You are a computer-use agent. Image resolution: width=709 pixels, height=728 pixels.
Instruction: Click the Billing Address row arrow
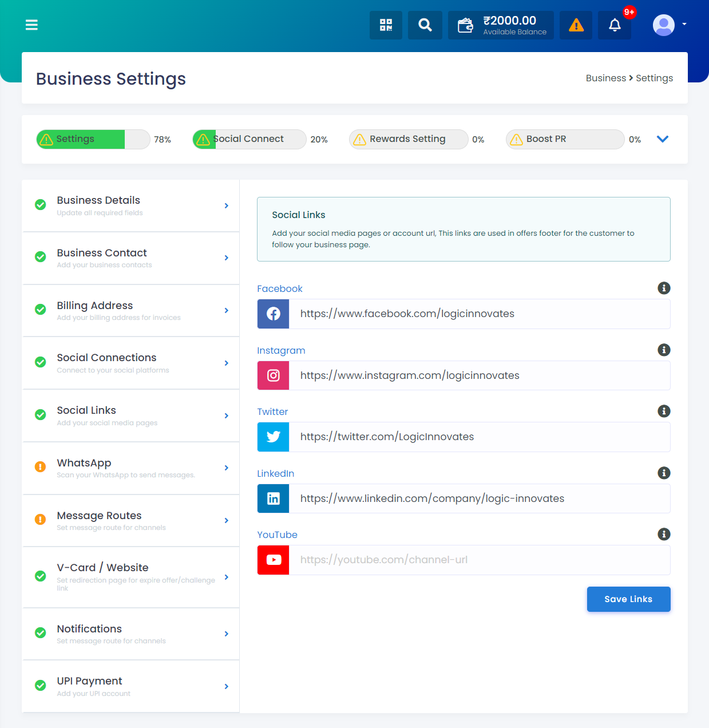[x=227, y=311]
